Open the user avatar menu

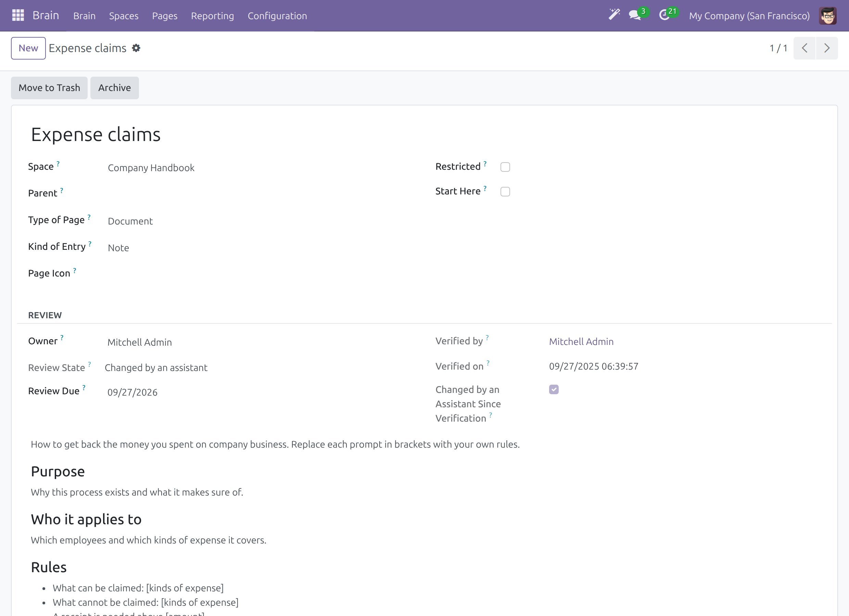(828, 16)
